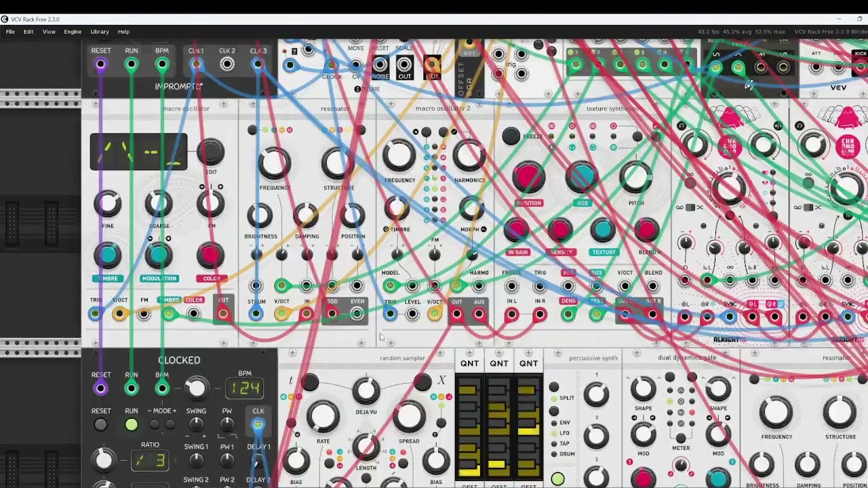The height and width of the screenshot is (488, 868).
Task: Click the CLOCKED RATIO display
Action: click(x=150, y=461)
